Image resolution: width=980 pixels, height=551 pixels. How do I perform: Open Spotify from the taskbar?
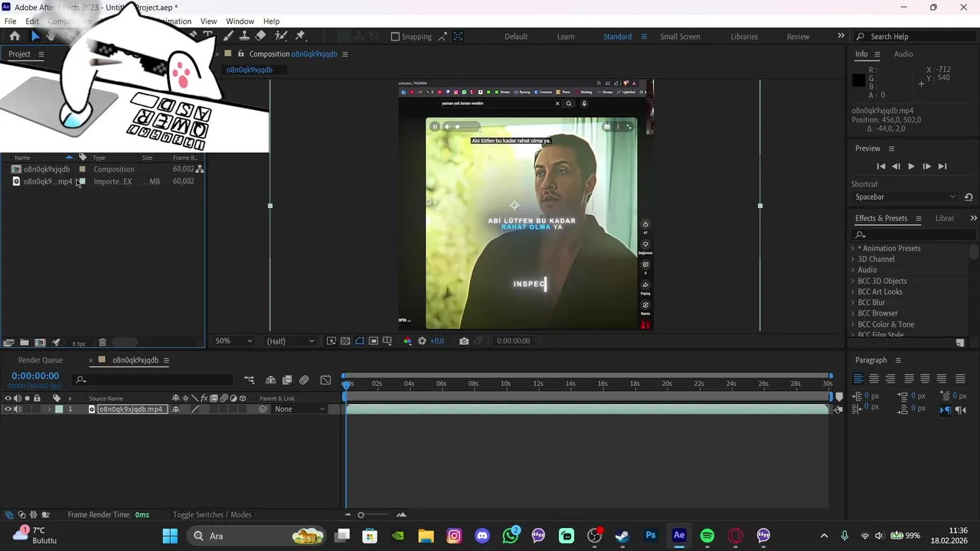(707, 536)
